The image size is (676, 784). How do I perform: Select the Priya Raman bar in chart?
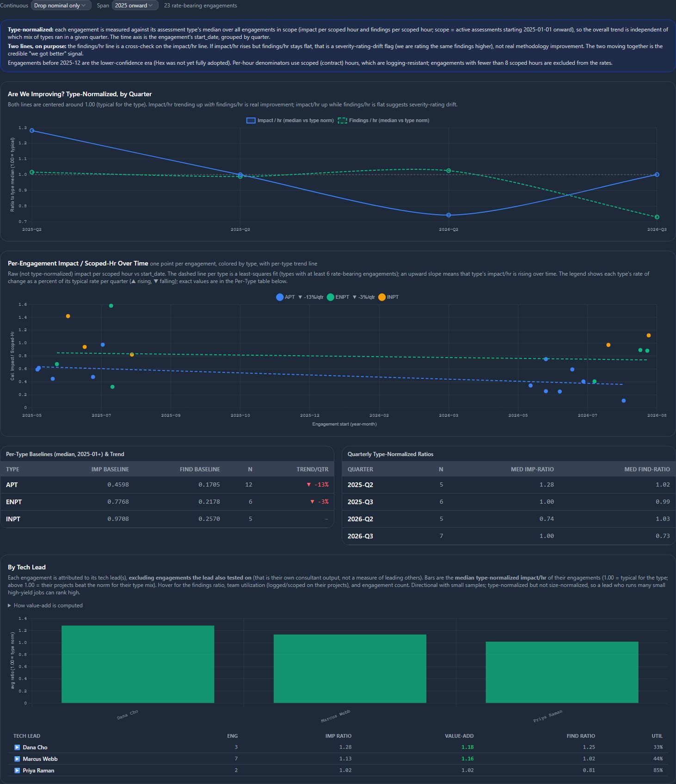tap(562, 672)
